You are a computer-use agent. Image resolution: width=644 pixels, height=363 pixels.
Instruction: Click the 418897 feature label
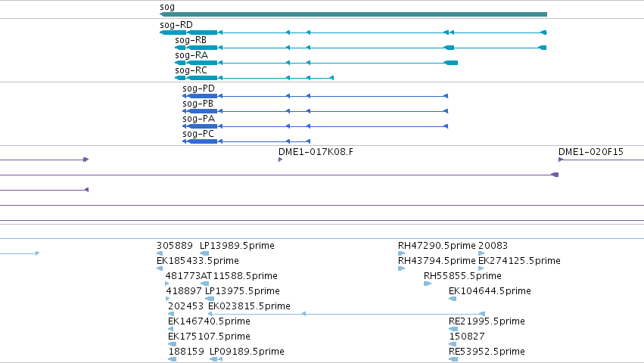click(x=184, y=291)
